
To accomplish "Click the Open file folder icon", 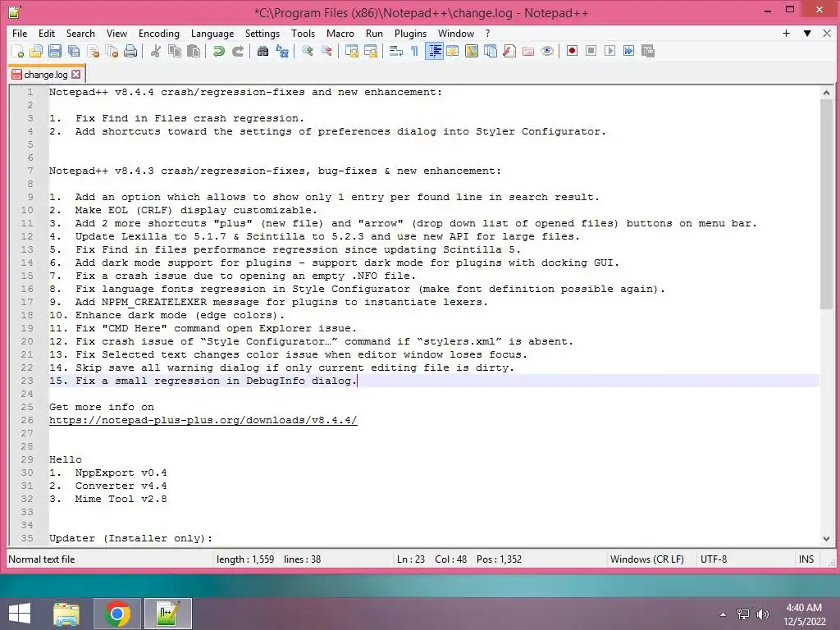I will [x=36, y=51].
